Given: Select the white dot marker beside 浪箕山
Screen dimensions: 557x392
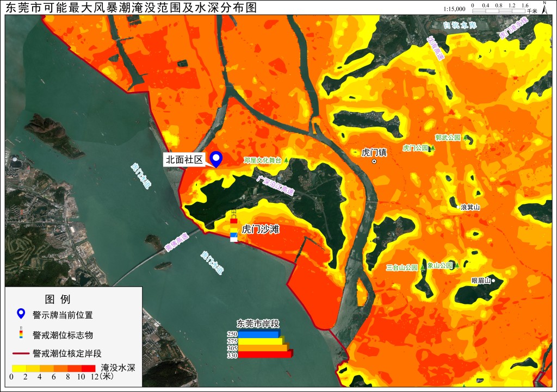Looking at the screenshot, I should pos(457,207).
